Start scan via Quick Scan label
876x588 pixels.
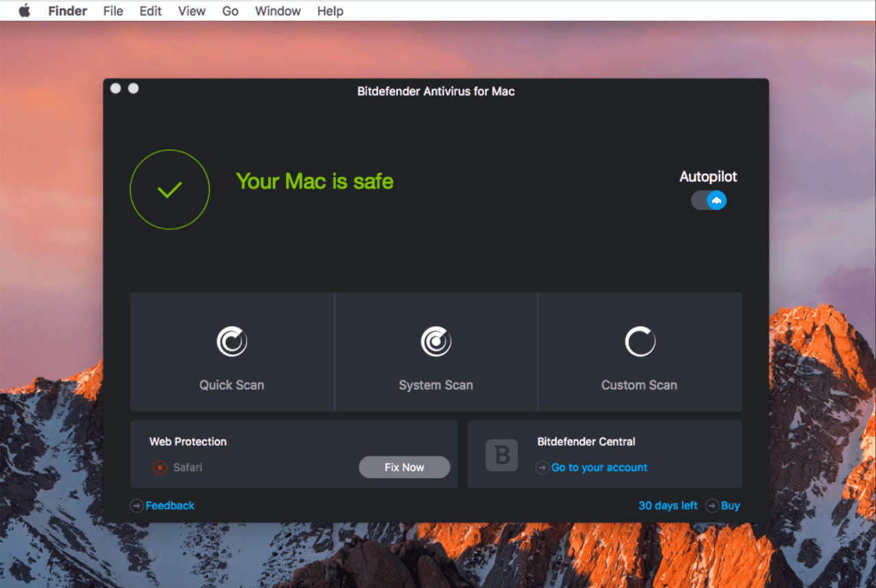coord(231,385)
